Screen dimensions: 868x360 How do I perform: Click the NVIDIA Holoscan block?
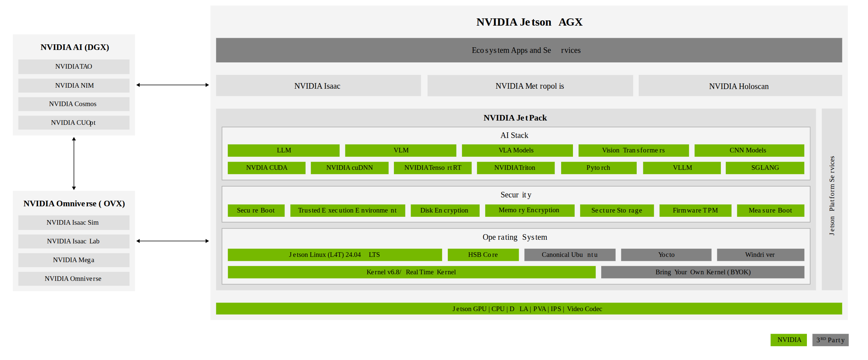(x=740, y=86)
